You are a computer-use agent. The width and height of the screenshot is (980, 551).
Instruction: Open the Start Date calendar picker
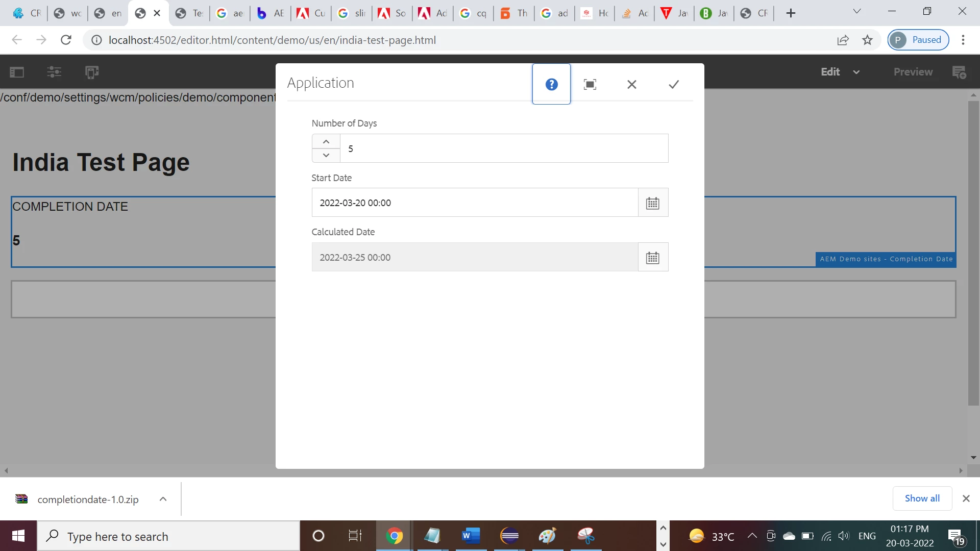click(653, 203)
